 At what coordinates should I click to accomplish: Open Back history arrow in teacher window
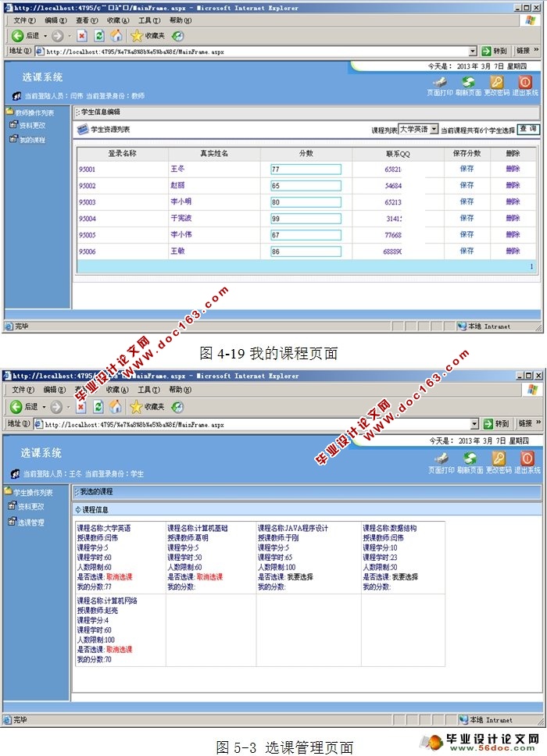pos(45,36)
